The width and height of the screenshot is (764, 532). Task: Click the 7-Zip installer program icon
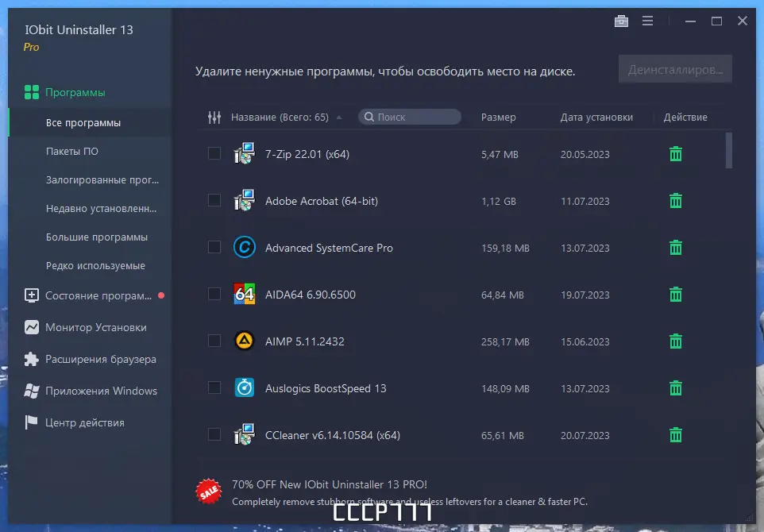click(244, 153)
